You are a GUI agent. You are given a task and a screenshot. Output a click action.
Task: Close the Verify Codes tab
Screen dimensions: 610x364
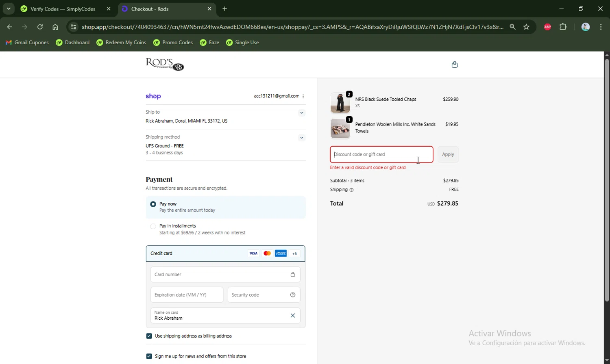(109, 9)
